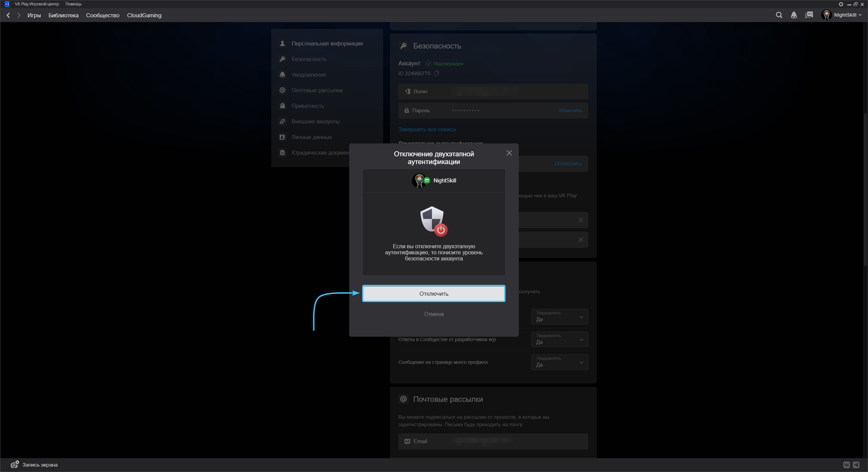
Task: Click the Логин field
Action: [x=493, y=92]
